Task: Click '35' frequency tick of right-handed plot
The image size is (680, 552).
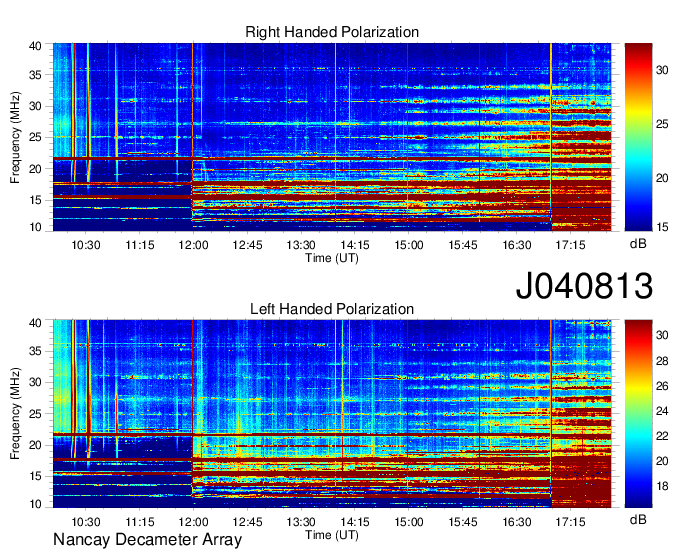Action: (x=35, y=75)
